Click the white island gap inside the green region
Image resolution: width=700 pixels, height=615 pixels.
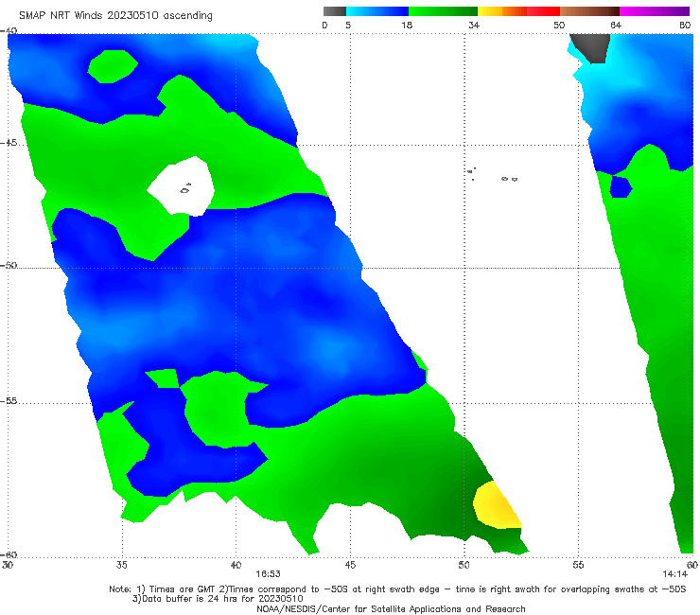coord(183,185)
